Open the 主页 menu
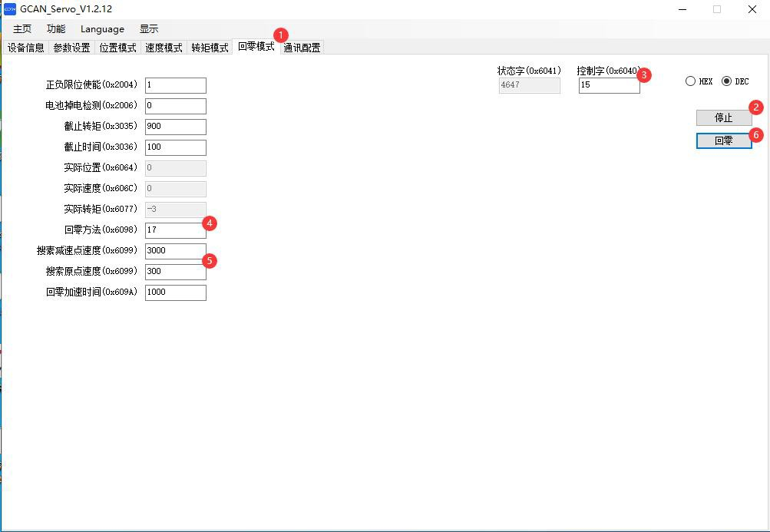 (x=22, y=29)
